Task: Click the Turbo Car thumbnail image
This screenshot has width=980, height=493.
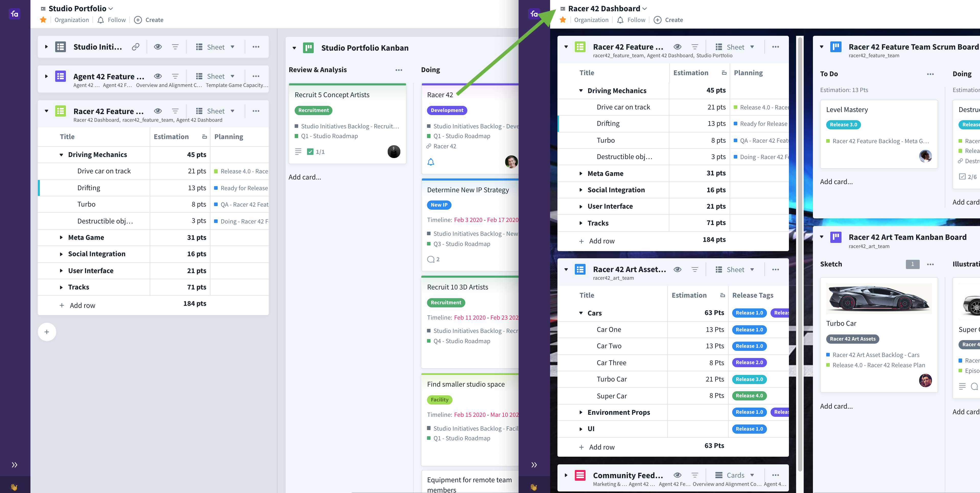Action: click(879, 299)
